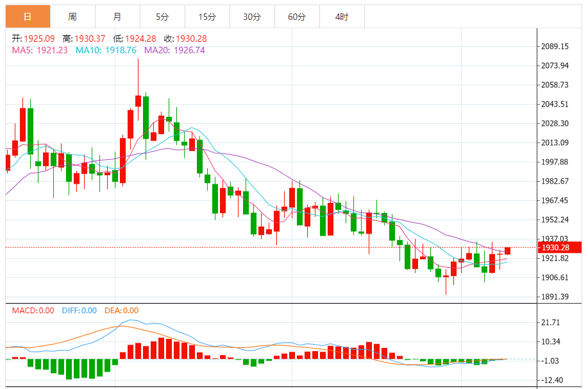Click the 高:1930.37 high price value

click(x=84, y=39)
